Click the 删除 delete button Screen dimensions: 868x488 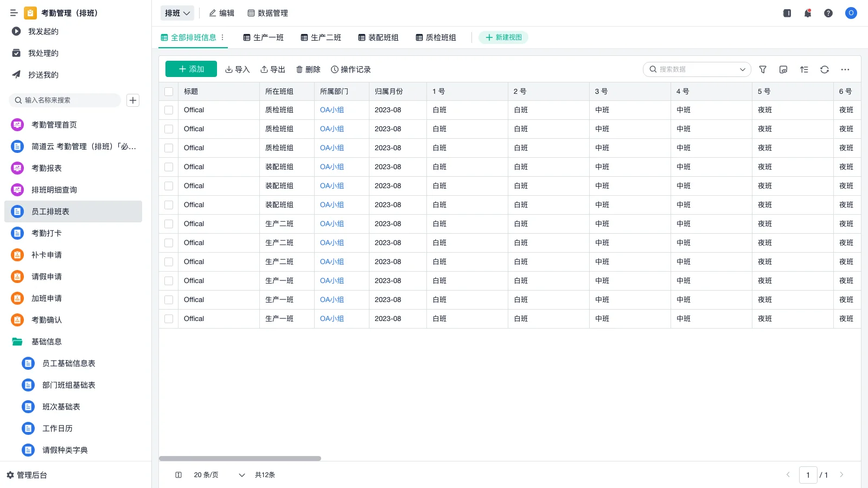tap(308, 69)
